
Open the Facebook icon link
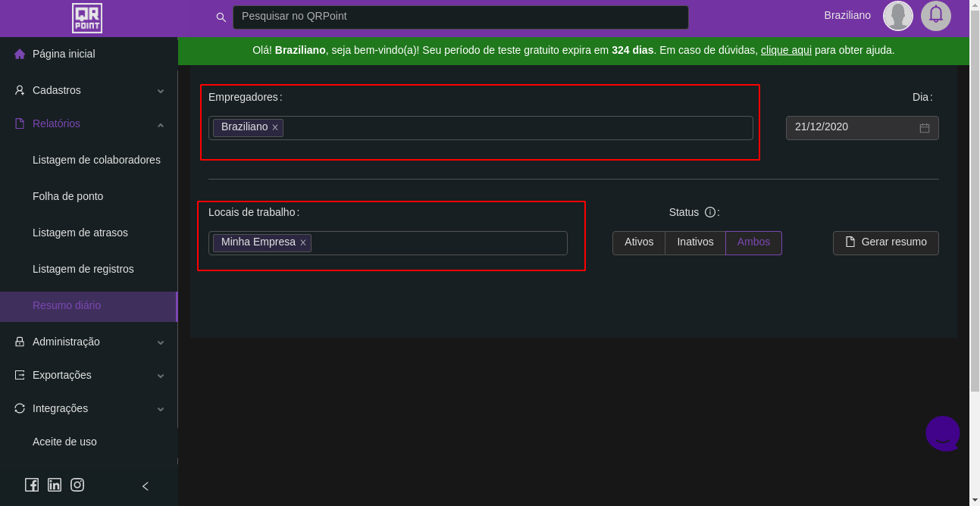coord(32,485)
